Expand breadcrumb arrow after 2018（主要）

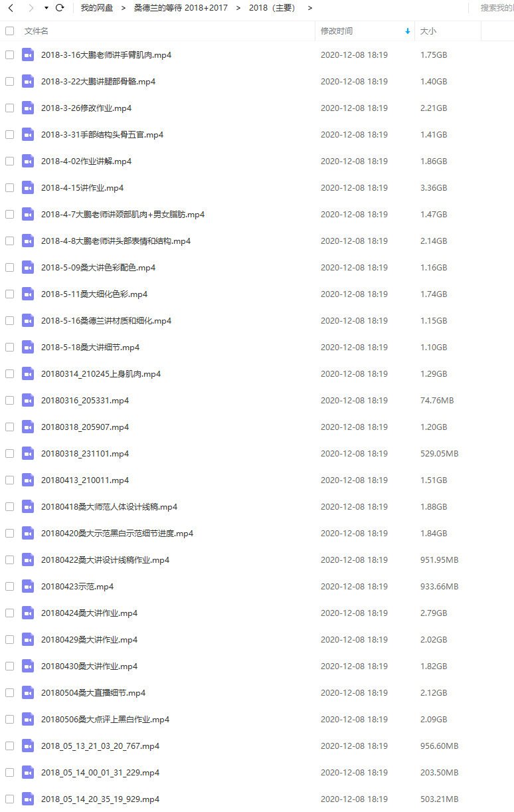310,8
